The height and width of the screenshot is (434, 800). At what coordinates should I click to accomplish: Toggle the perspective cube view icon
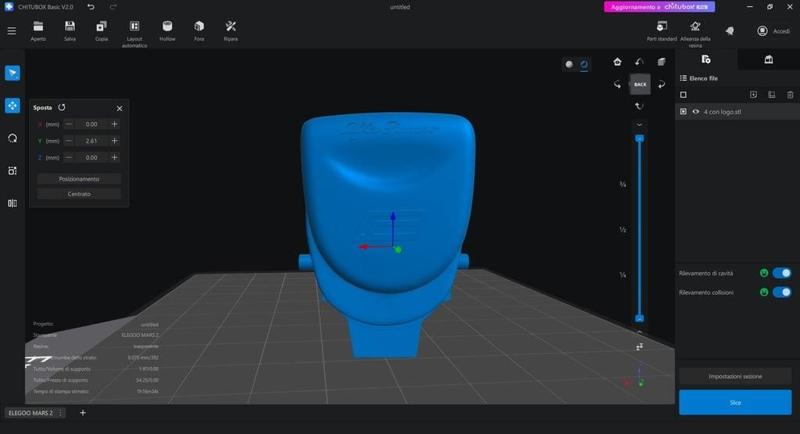(661, 62)
